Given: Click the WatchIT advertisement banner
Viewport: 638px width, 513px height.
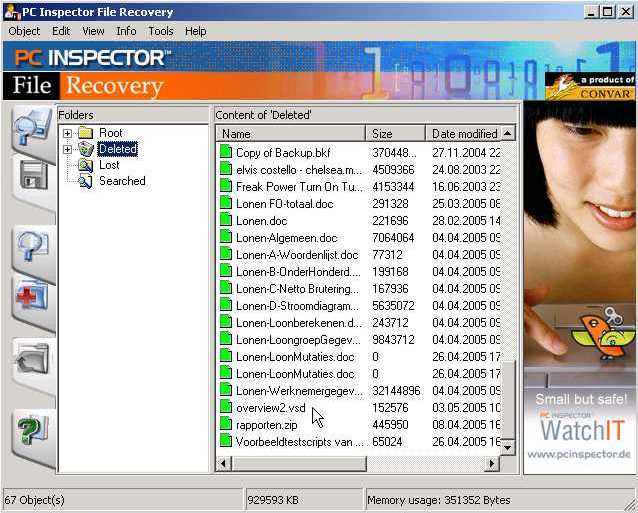Looking at the screenshot, I should [580, 288].
